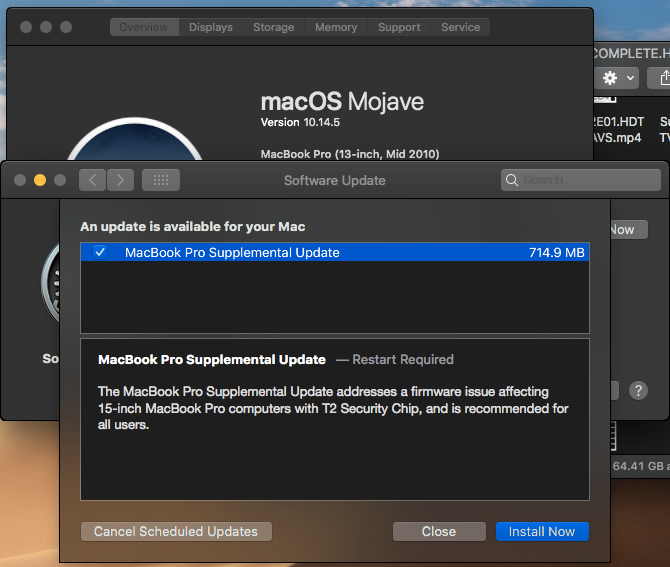Switch to the Memory tab
670x567 pixels.
click(x=336, y=27)
